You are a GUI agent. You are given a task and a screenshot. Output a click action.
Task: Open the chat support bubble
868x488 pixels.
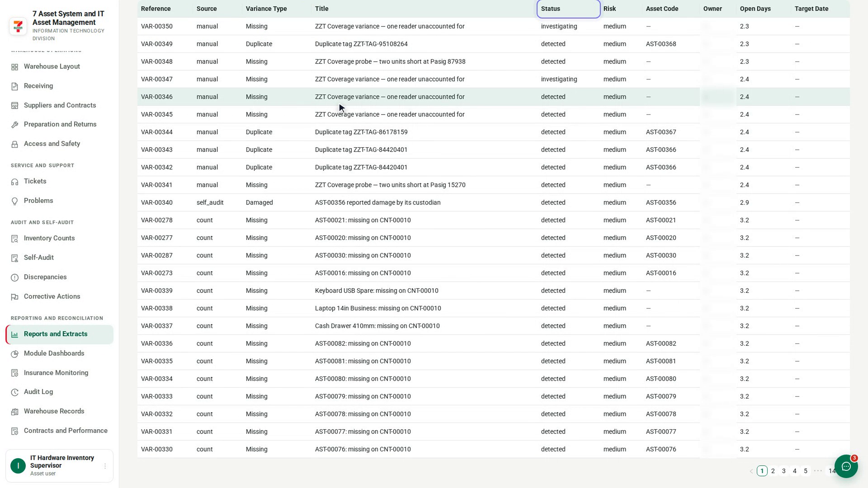pos(846,466)
